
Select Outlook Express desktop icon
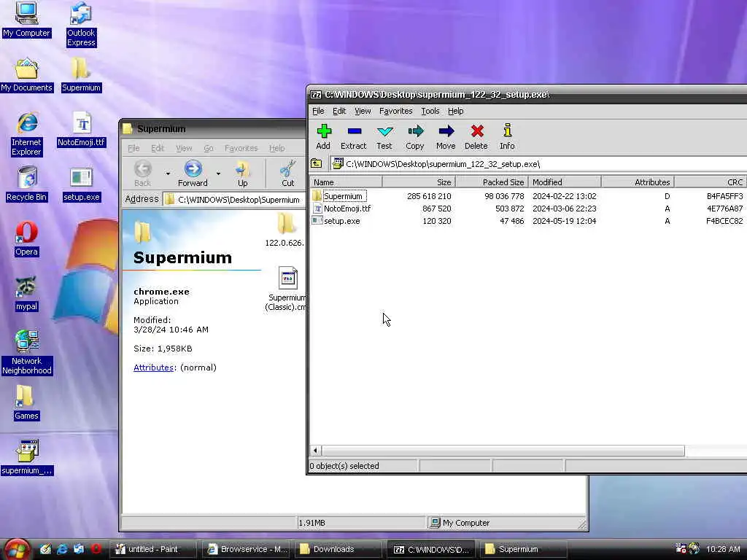click(81, 24)
